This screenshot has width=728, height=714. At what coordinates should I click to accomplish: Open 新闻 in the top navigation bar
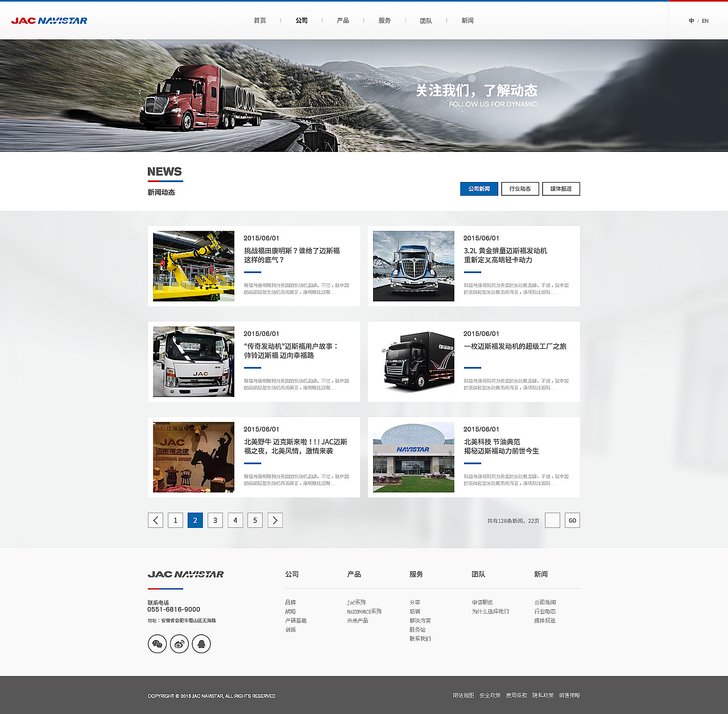click(x=468, y=20)
